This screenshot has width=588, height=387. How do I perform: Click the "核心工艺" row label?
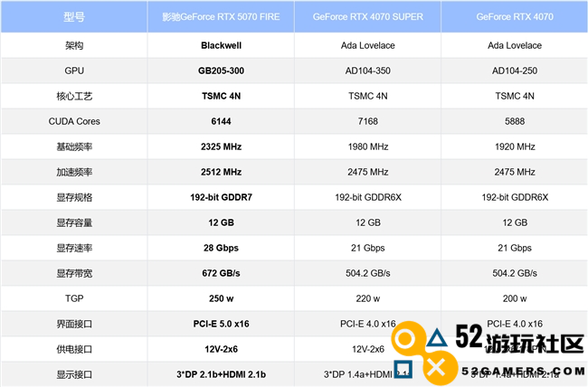click(74, 96)
